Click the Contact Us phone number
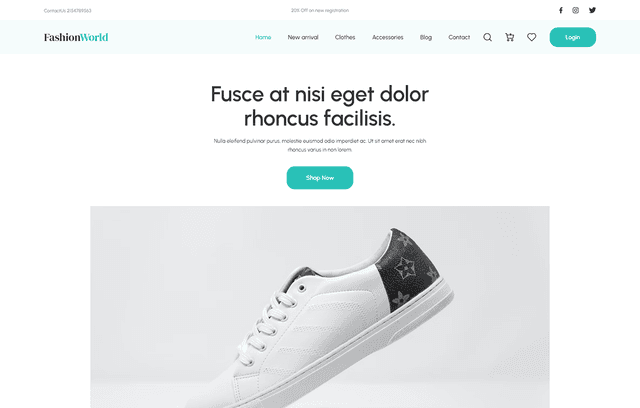The image size is (640, 408). tap(67, 11)
